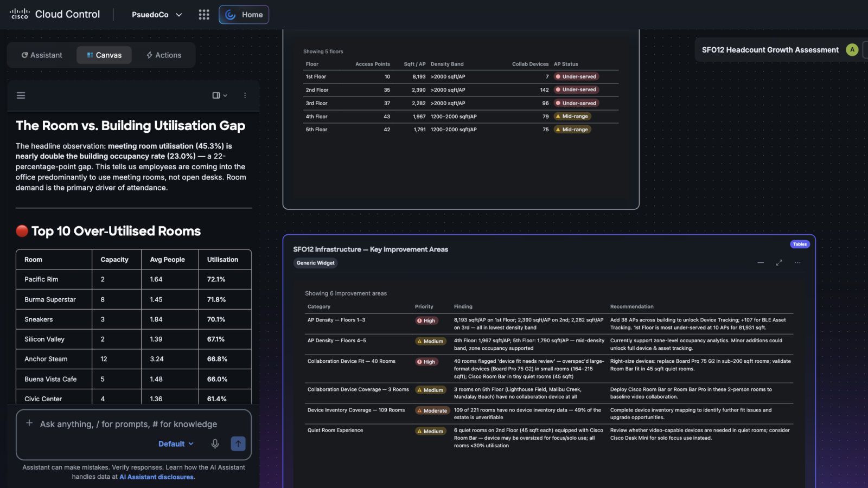Select the 3rd Floor row

(x=461, y=103)
